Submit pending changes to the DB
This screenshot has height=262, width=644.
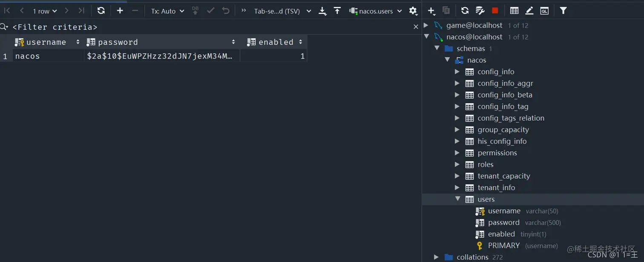point(195,11)
